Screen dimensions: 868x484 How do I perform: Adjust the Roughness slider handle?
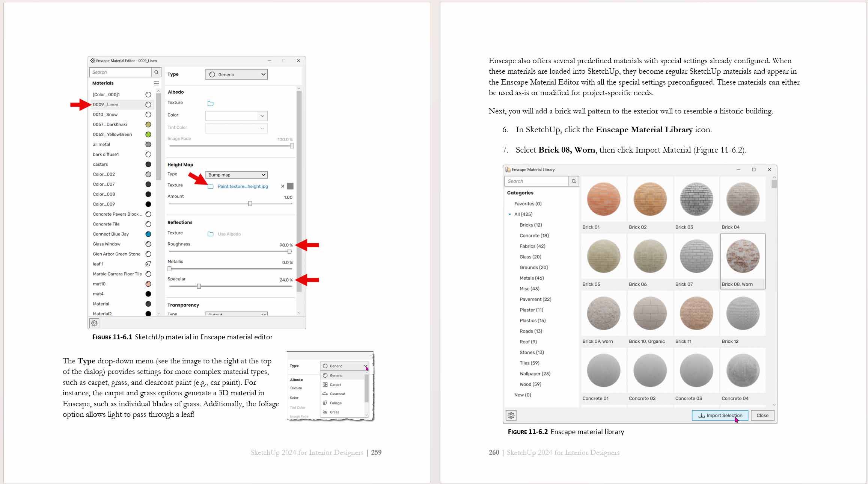point(289,251)
